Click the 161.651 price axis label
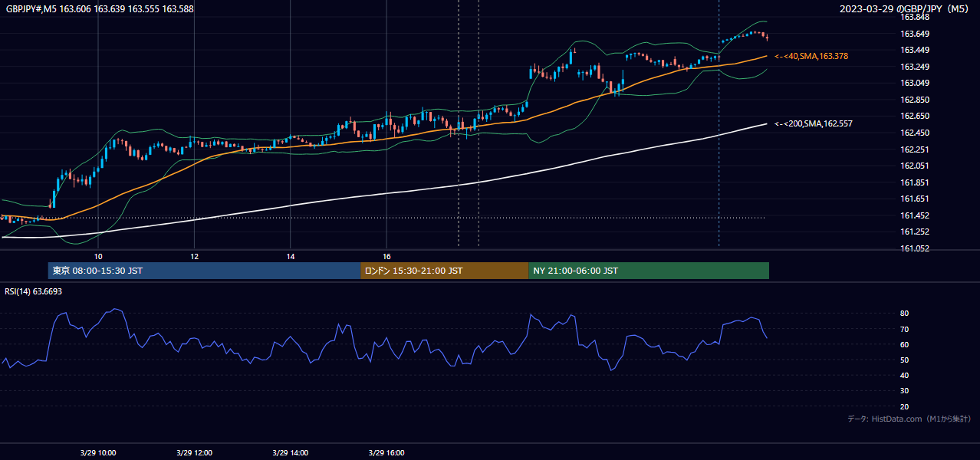This screenshot has height=460, width=980. pyautogui.click(x=915, y=199)
